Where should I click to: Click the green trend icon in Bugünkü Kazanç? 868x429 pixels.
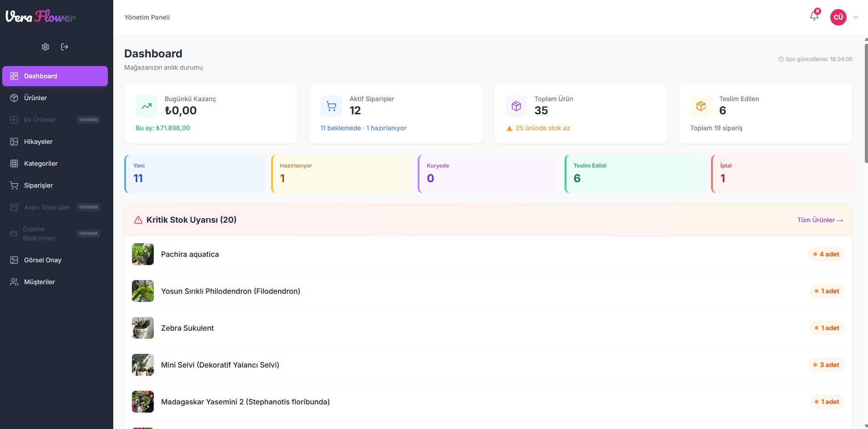(146, 106)
